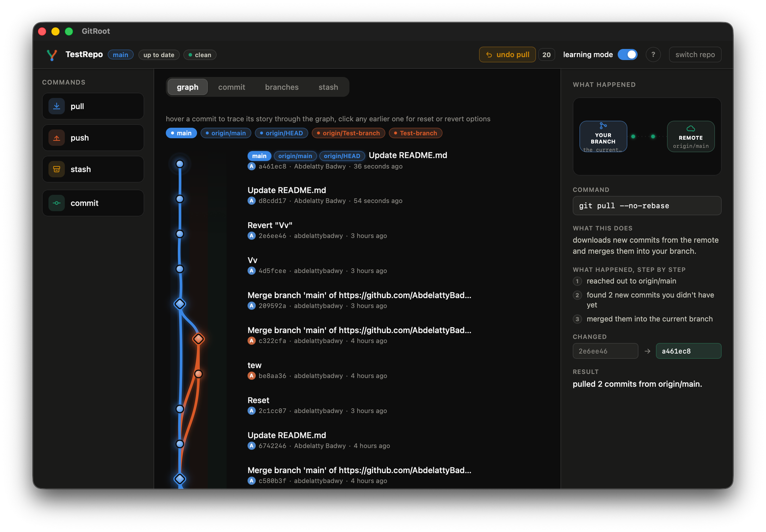Toggle the origin/main branch filter chip

(225, 133)
